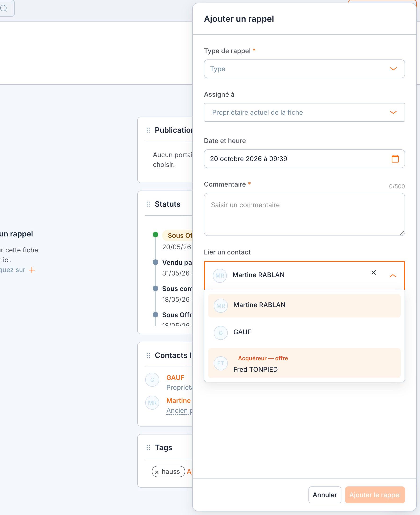The width and height of the screenshot is (420, 515).
Task: Grab the Contacts panel drag handle
Action: point(148,355)
